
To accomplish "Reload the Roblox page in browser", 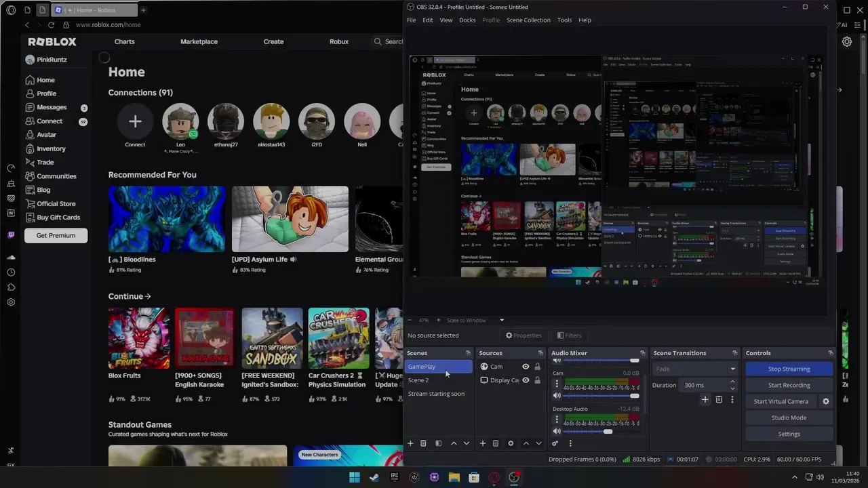I will click(x=51, y=25).
